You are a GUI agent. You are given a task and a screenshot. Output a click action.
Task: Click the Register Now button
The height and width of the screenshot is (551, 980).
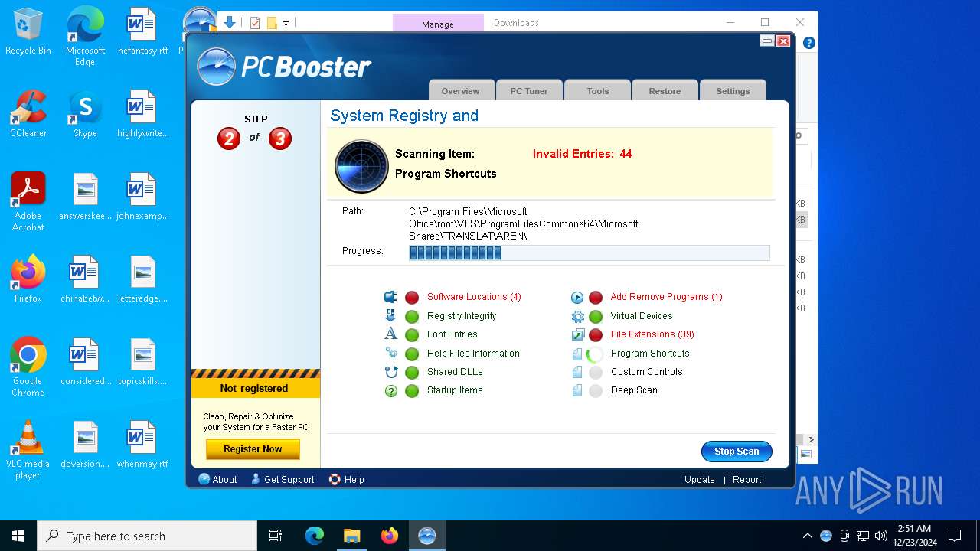point(253,449)
